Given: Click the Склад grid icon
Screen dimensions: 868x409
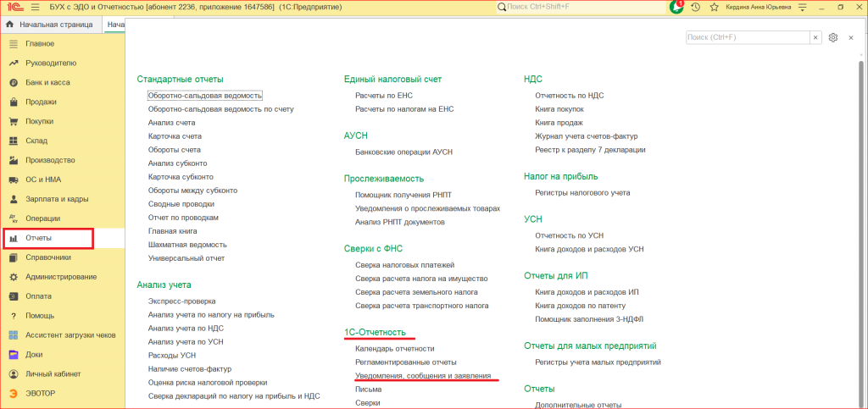Looking at the screenshot, I should click(x=14, y=141).
